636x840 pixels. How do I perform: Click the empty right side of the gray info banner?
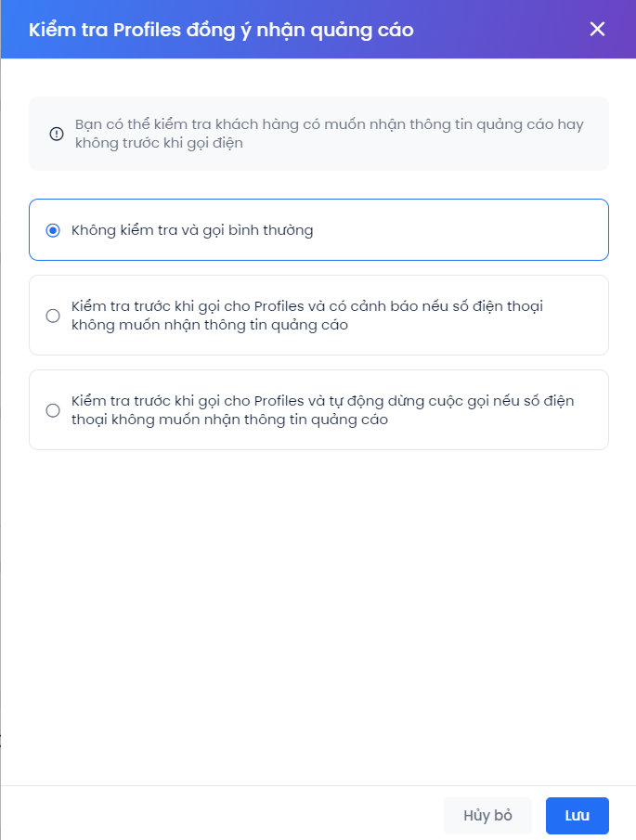coord(596,152)
